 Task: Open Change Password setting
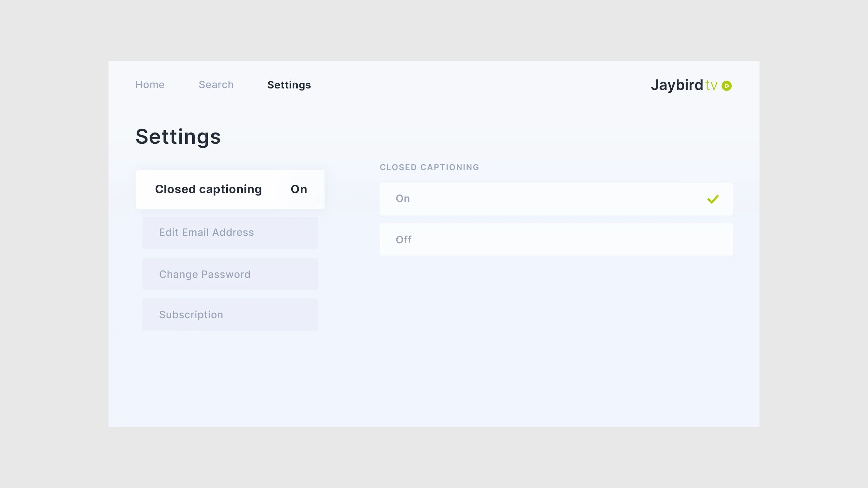coord(230,274)
